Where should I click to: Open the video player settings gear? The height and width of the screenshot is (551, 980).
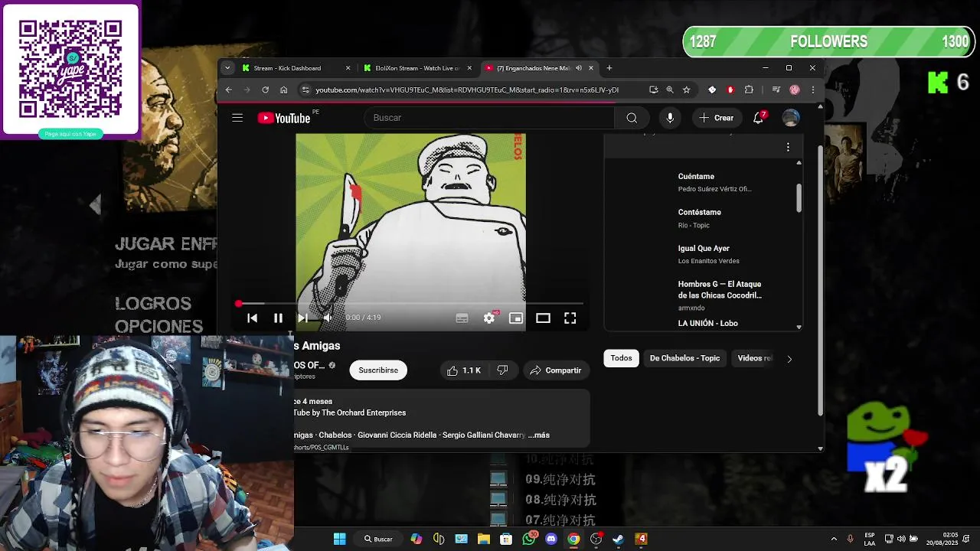(x=489, y=318)
